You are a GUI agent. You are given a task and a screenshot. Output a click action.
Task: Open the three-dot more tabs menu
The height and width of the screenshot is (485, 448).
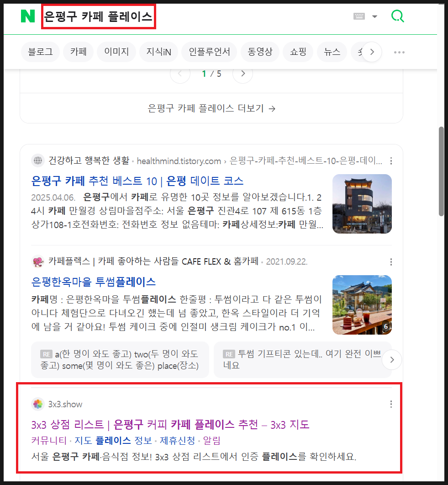tap(399, 52)
